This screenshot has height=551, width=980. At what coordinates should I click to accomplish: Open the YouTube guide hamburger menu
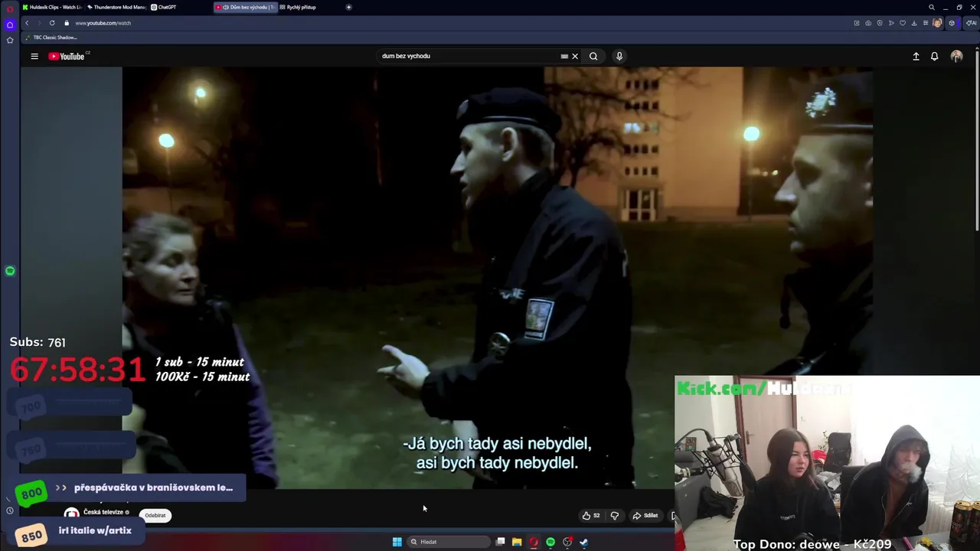[x=34, y=56]
